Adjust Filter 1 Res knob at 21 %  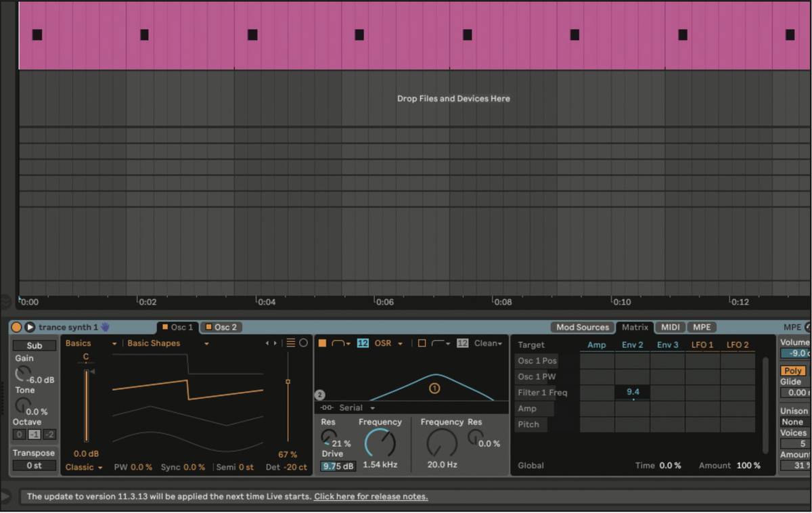click(328, 437)
